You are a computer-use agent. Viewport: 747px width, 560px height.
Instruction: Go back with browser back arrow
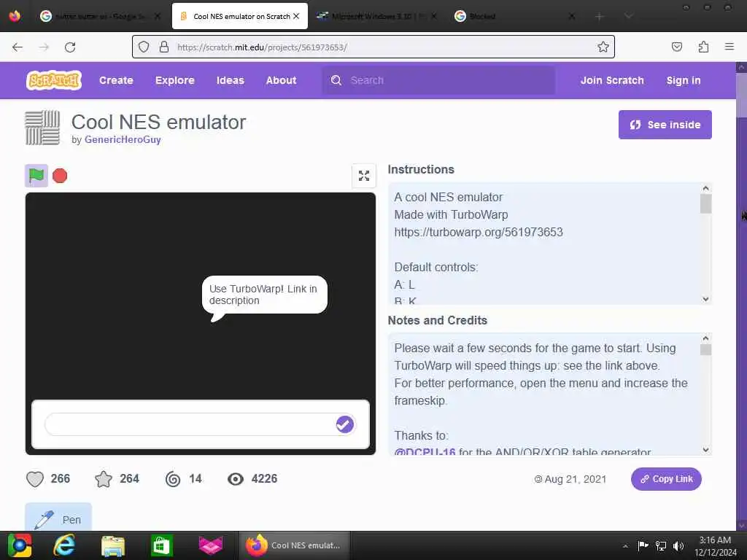18,47
